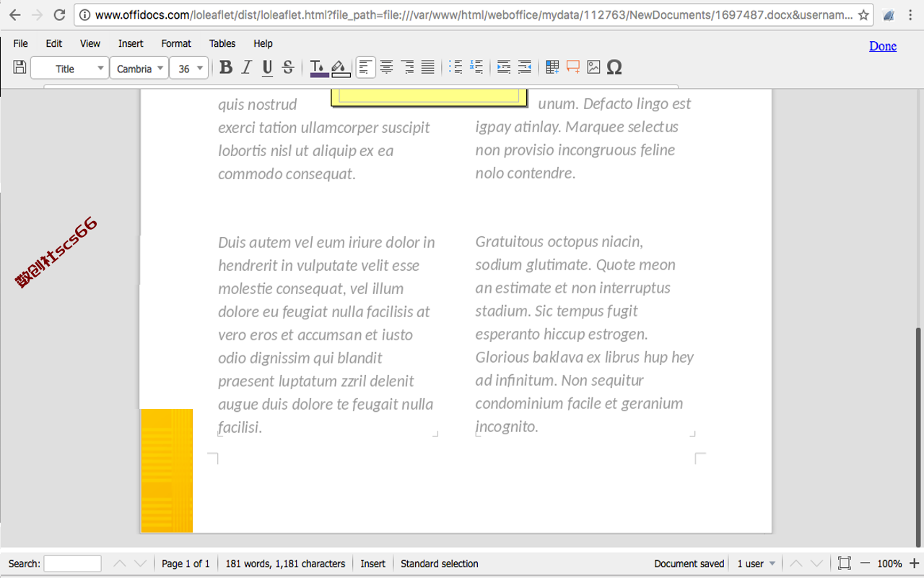Viewport: 924px width, 578px height.
Task: Increase the paragraph indent
Action: click(x=504, y=67)
